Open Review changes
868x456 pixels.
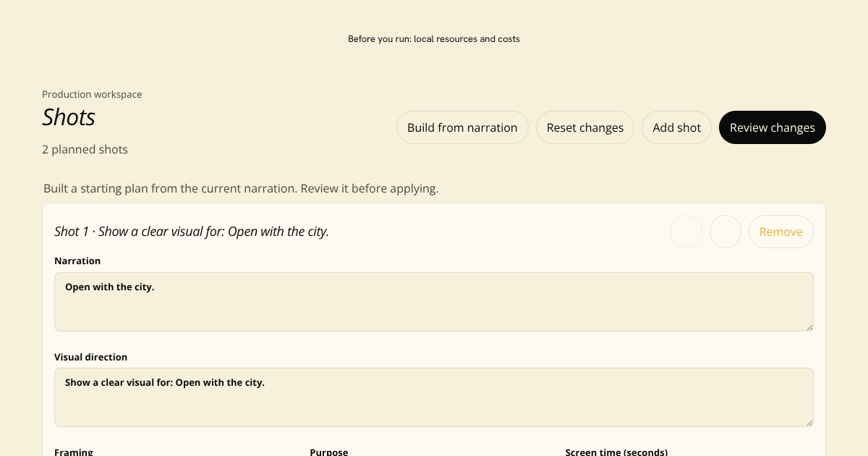(x=773, y=127)
